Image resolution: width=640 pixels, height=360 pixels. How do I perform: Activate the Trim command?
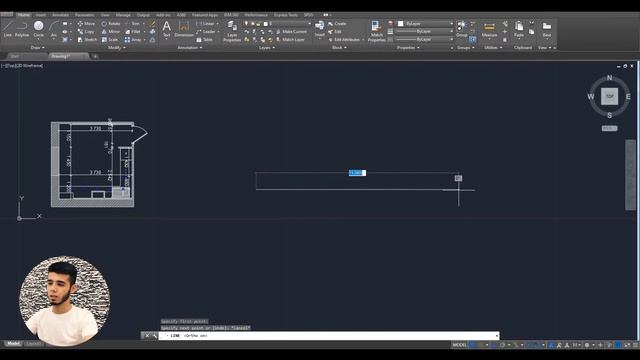point(132,24)
